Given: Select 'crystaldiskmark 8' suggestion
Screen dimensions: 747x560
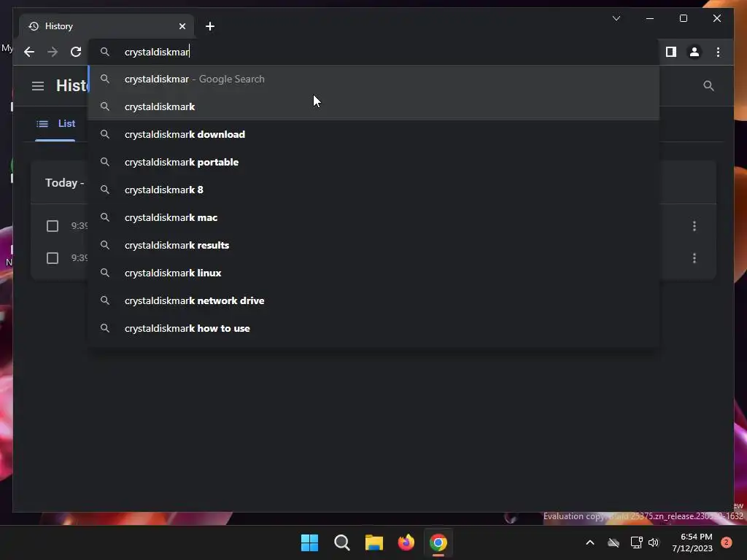Looking at the screenshot, I should [374, 190].
